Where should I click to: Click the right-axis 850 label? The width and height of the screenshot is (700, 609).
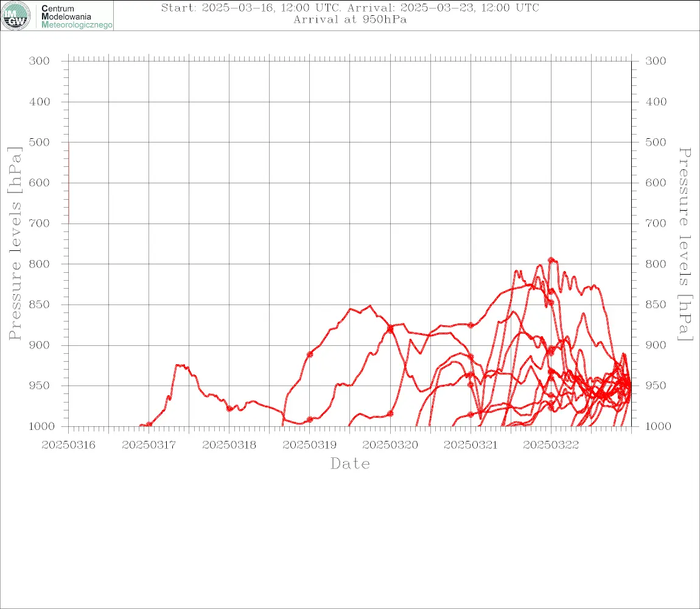656,304
